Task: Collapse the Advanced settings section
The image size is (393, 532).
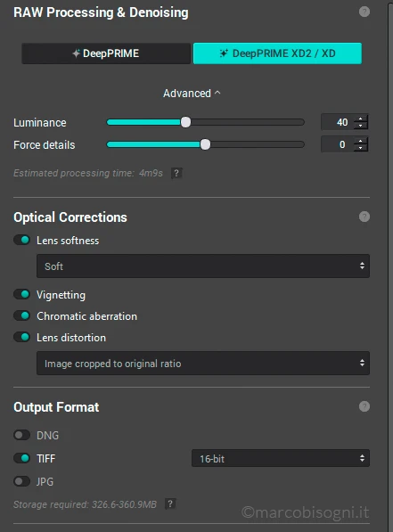Action: (x=192, y=94)
